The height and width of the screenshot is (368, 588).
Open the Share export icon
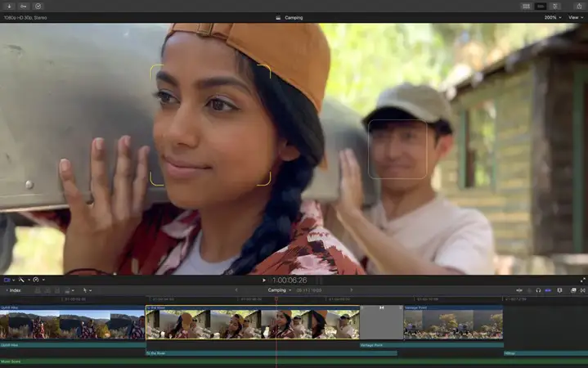click(579, 6)
